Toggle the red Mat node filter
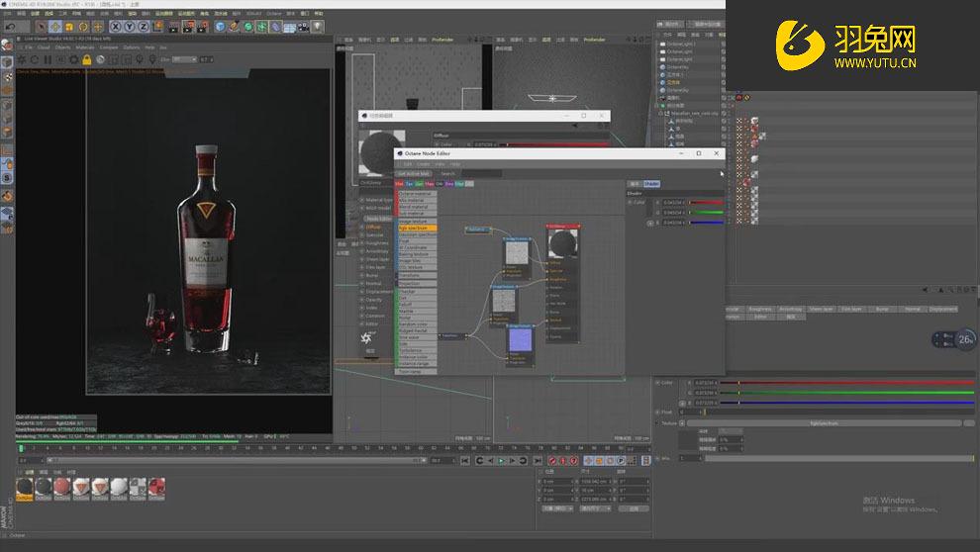Screen dimensions: 980x552 pyautogui.click(x=399, y=184)
